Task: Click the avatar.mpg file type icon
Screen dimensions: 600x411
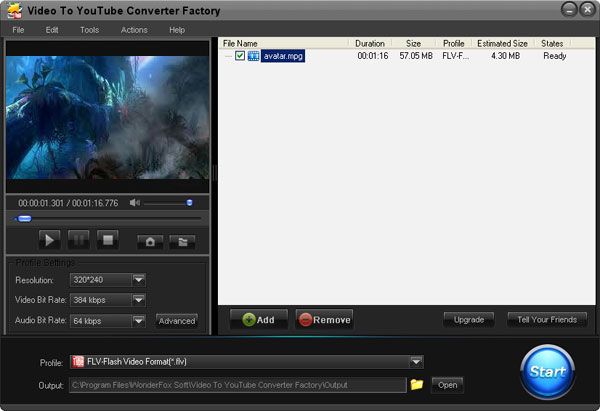Action: point(253,56)
